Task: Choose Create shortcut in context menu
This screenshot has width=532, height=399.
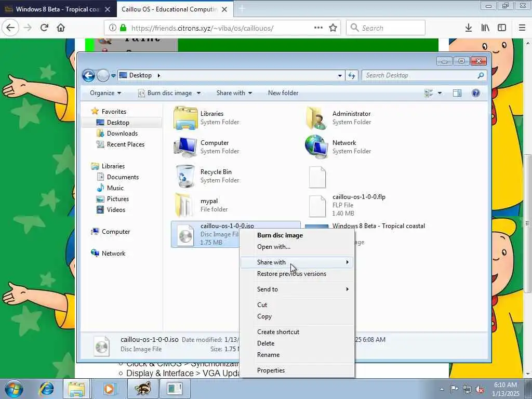Action: tap(278, 332)
